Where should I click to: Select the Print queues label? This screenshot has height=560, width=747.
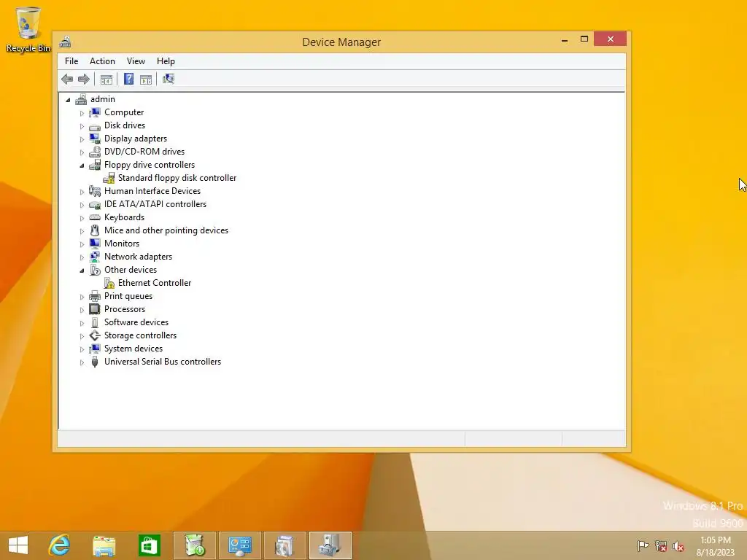coord(128,296)
